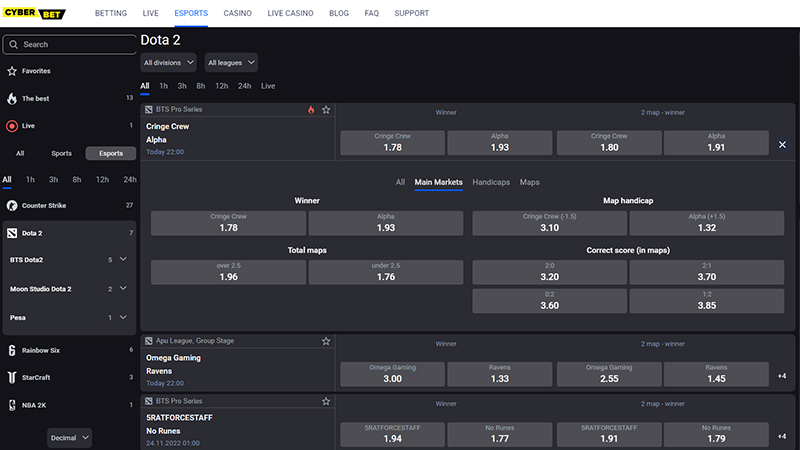
Task: Expand the BTS Dota2 league list
Action: click(x=123, y=259)
